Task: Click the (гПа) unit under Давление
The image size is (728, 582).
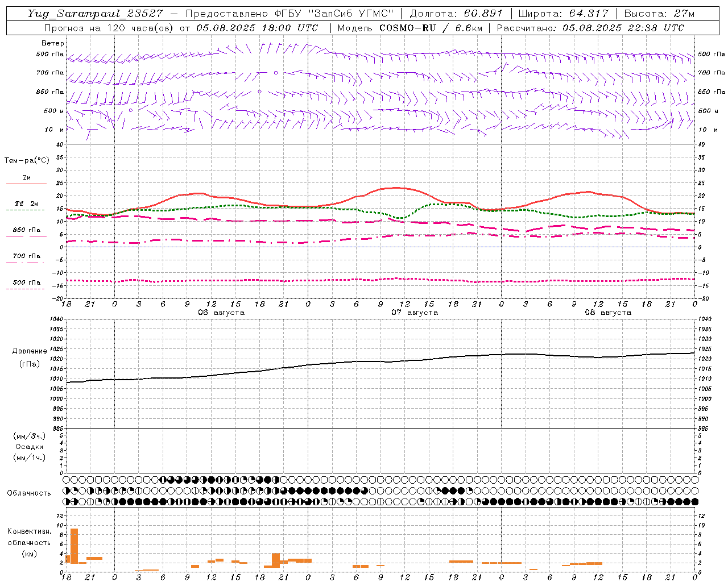Action: (30, 364)
